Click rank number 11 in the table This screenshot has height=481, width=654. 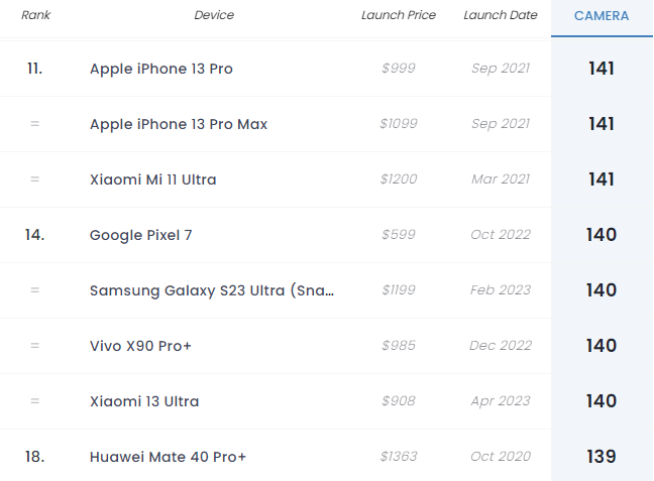click(35, 69)
